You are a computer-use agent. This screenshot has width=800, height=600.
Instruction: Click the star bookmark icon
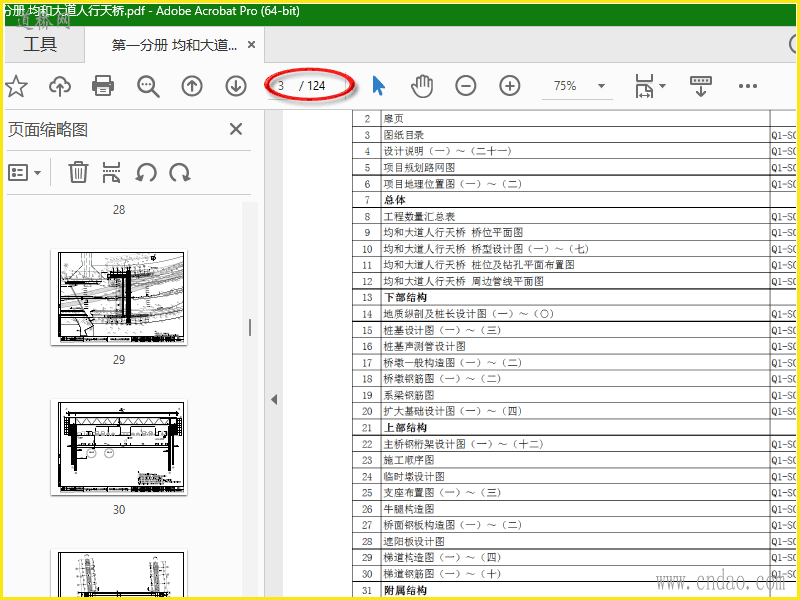tap(16, 86)
